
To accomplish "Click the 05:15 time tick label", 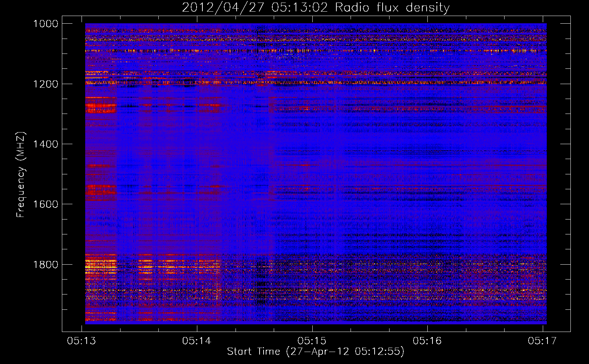I will pyautogui.click(x=312, y=341).
